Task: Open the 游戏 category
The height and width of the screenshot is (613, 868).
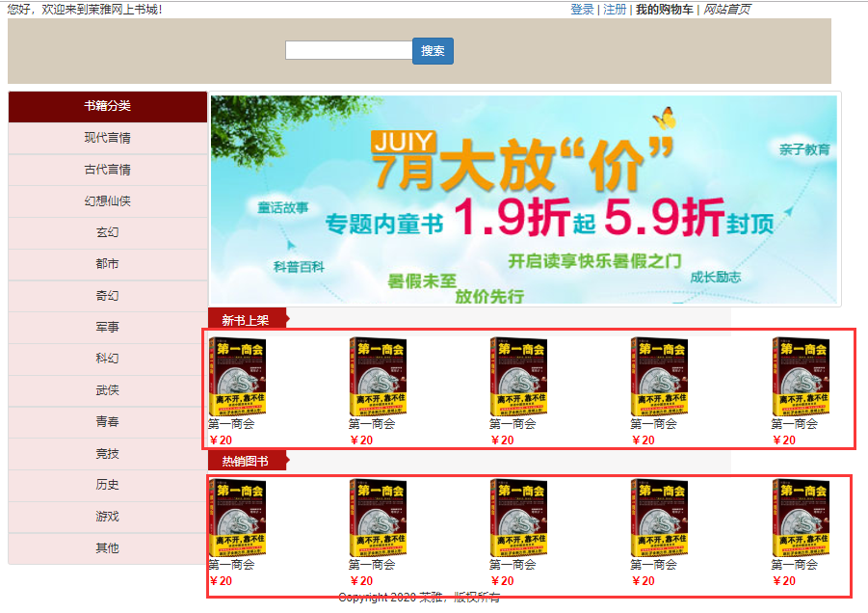Action: click(x=107, y=517)
